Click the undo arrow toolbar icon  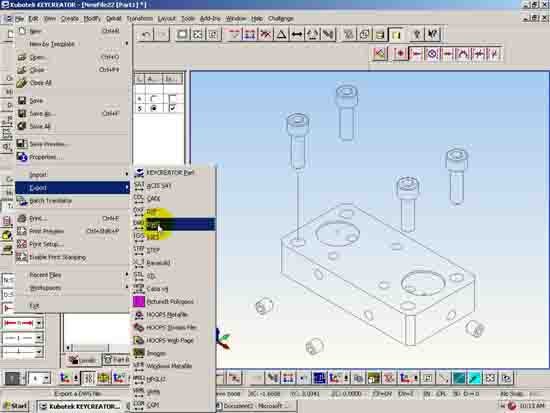pos(146,34)
